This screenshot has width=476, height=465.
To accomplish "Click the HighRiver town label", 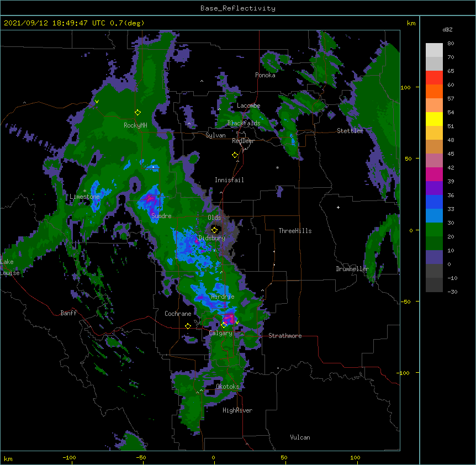I will pyautogui.click(x=237, y=410).
